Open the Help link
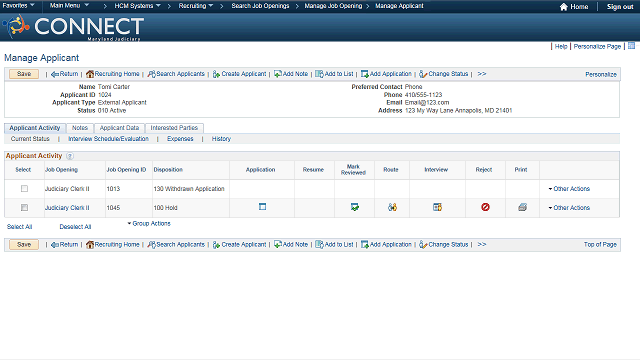 [561, 47]
